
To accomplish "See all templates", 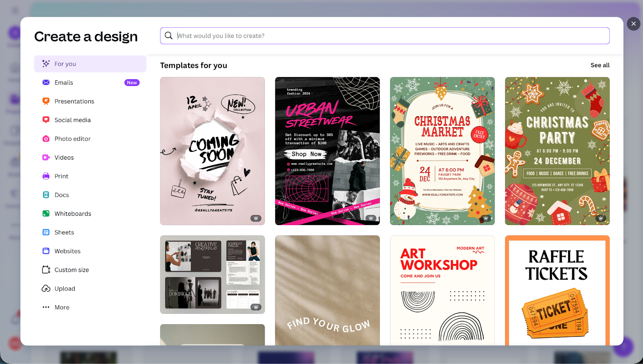I will [600, 65].
